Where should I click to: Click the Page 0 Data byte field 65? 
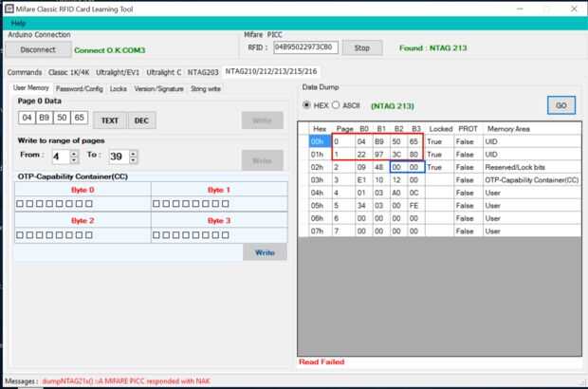pyautogui.click(x=79, y=118)
